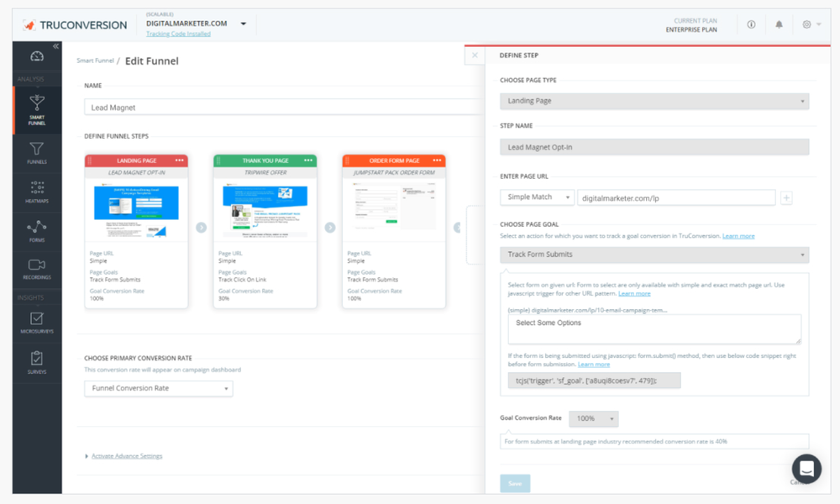Open Track Form Submits goal dropdown
The image size is (840, 504).
[654, 255]
